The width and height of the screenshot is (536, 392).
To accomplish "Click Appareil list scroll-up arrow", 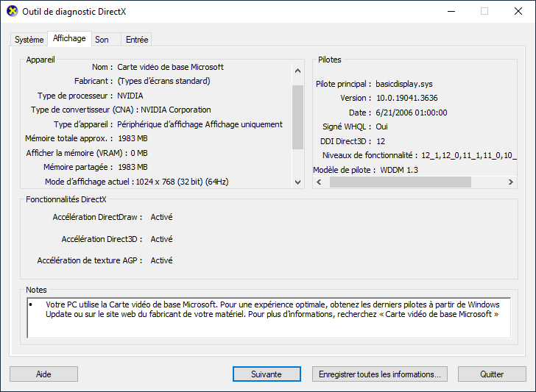I will (297, 71).
